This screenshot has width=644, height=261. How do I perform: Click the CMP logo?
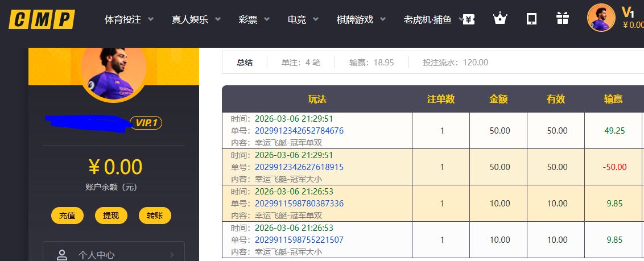coord(42,19)
